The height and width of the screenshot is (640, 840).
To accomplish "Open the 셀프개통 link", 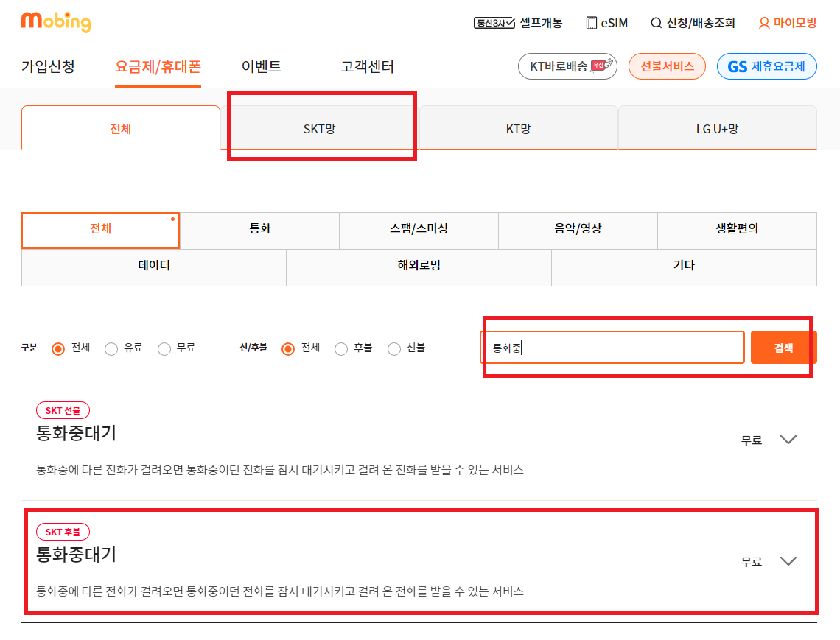I will pyautogui.click(x=541, y=23).
